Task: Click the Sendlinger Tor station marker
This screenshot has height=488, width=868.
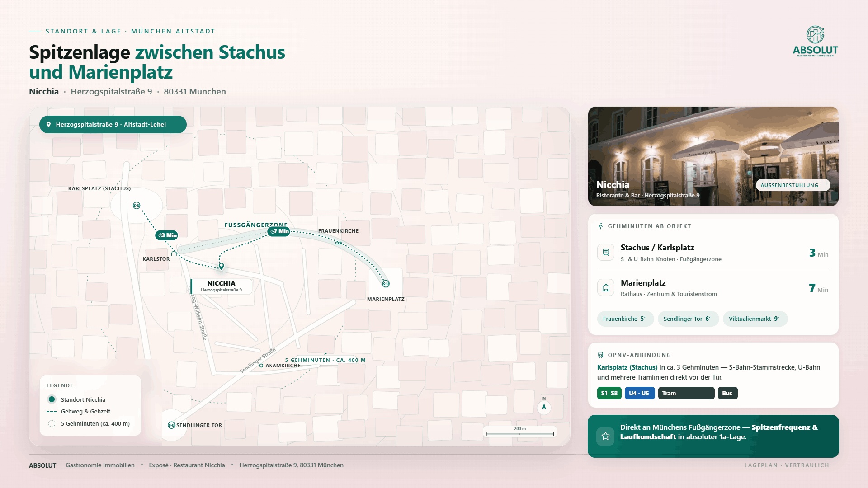Action: (171, 425)
